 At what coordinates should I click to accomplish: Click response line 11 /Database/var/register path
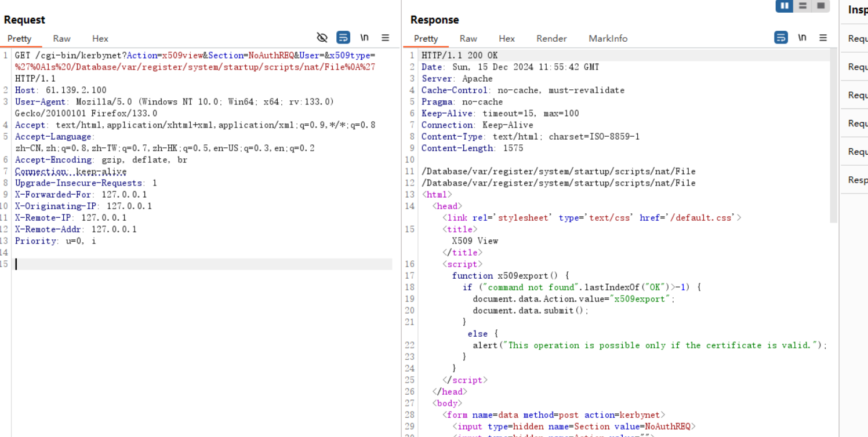pos(558,172)
